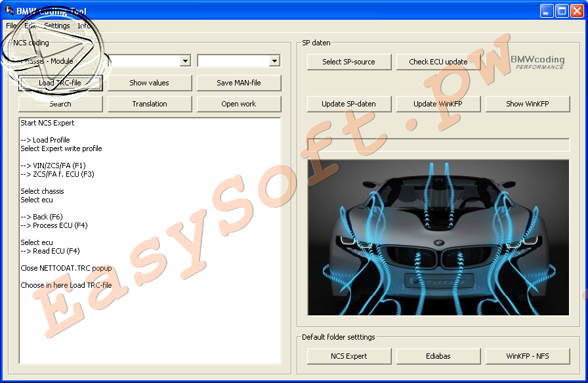The image size is (588, 383).
Task: Click the SP daten progress bar
Action: click(438, 145)
